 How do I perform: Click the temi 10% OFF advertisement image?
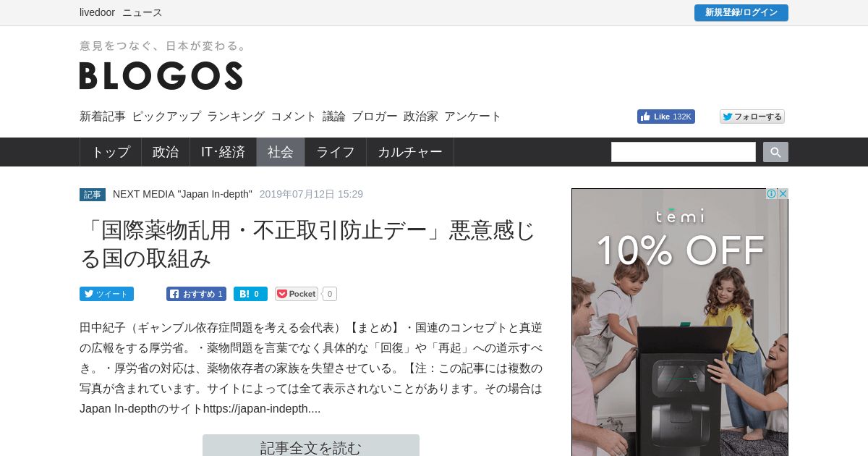[680, 322]
